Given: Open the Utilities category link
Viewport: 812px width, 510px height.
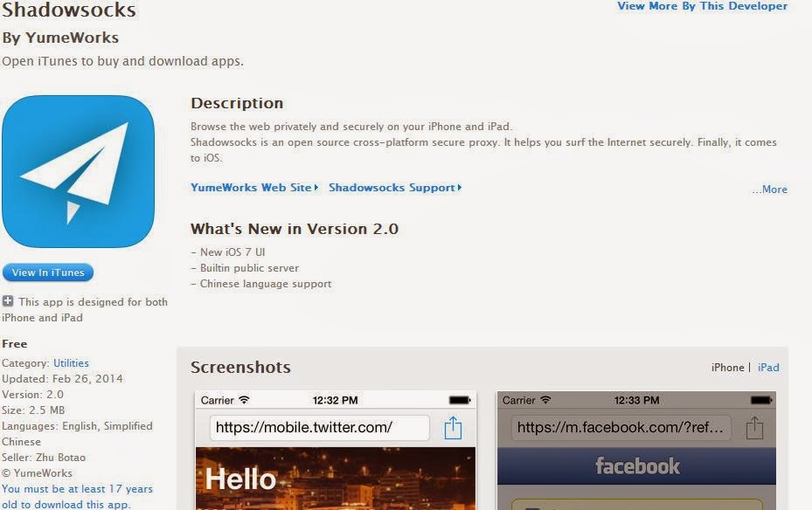Looking at the screenshot, I should tap(71, 363).
